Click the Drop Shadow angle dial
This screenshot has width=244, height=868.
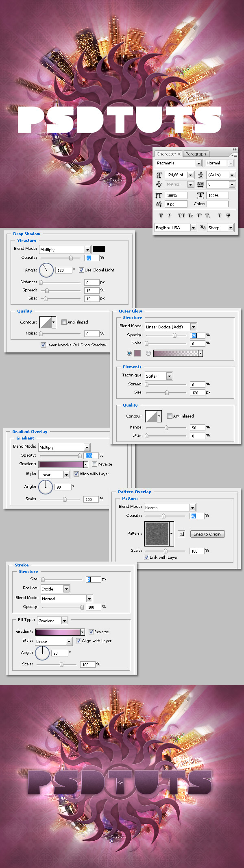[46, 270]
